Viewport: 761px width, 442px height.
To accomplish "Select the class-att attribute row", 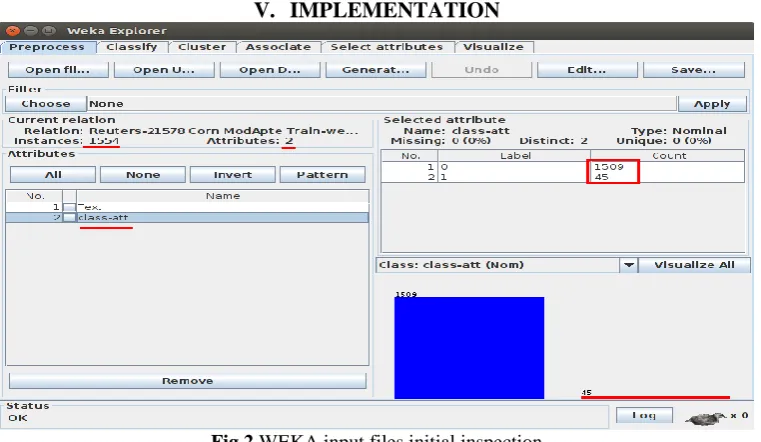I will 187,218.
